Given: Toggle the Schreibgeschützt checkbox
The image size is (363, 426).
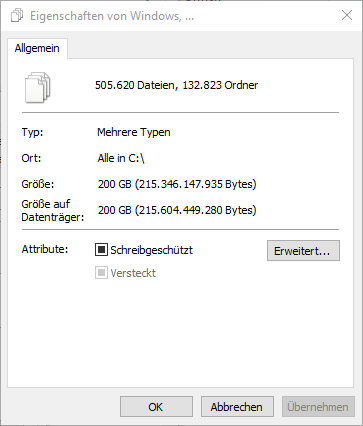Looking at the screenshot, I should click(101, 250).
